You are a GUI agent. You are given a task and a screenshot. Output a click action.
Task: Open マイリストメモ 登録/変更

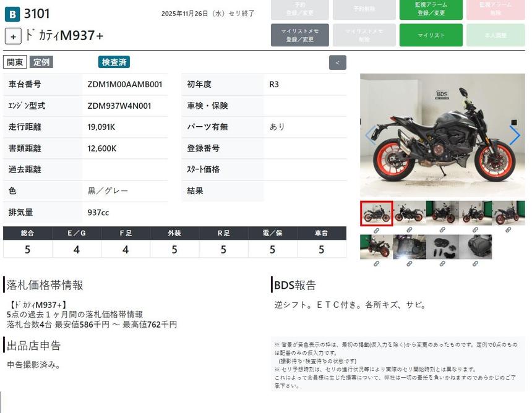299,35
